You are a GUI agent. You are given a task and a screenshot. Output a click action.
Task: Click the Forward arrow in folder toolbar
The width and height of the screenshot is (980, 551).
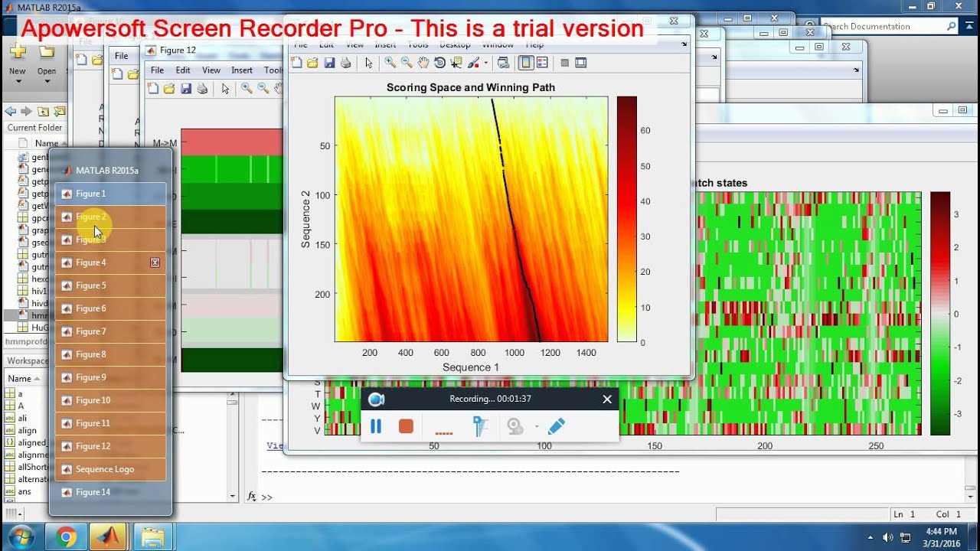pos(27,111)
